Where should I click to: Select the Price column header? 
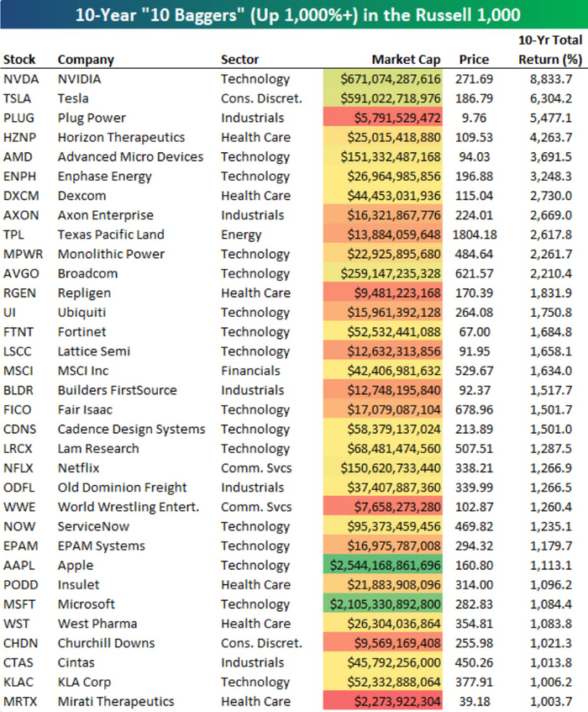click(x=474, y=60)
